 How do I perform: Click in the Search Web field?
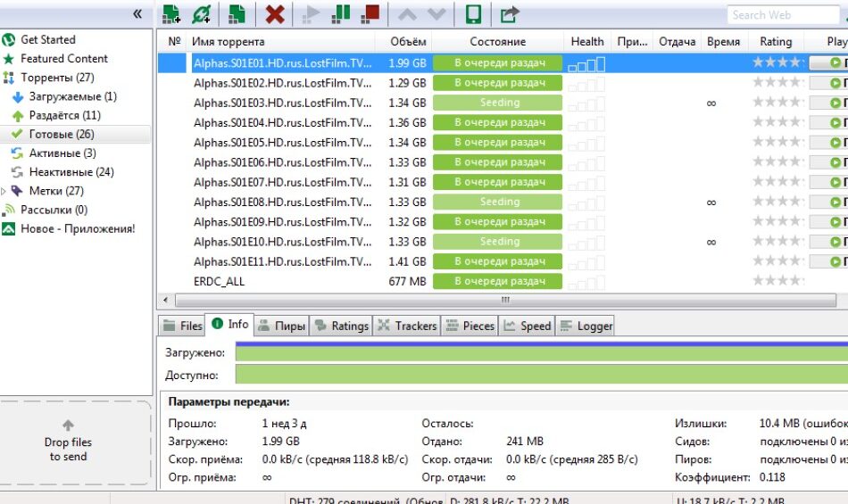[x=783, y=15]
